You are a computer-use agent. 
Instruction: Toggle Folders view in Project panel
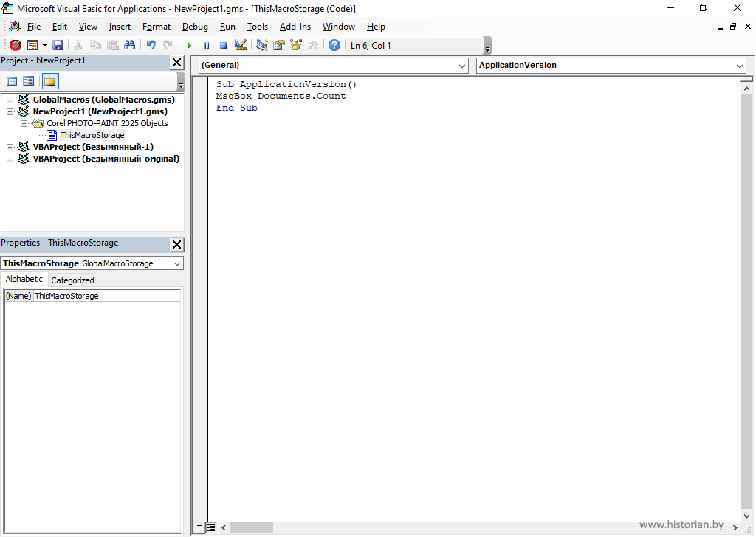click(50, 81)
